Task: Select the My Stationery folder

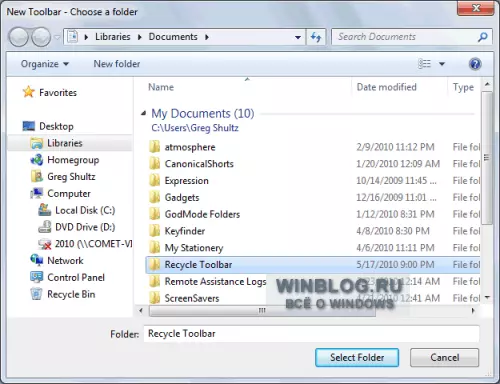Action: (x=186, y=248)
